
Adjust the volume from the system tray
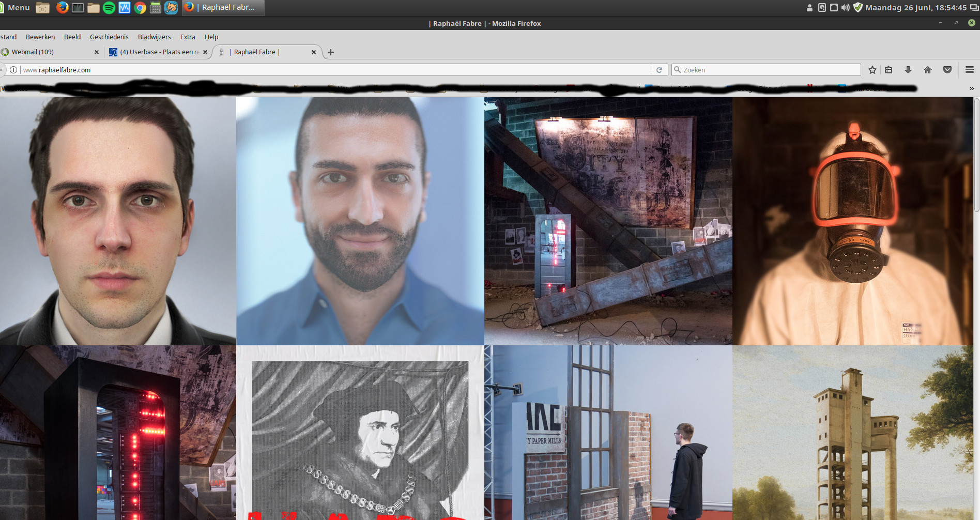coord(845,8)
